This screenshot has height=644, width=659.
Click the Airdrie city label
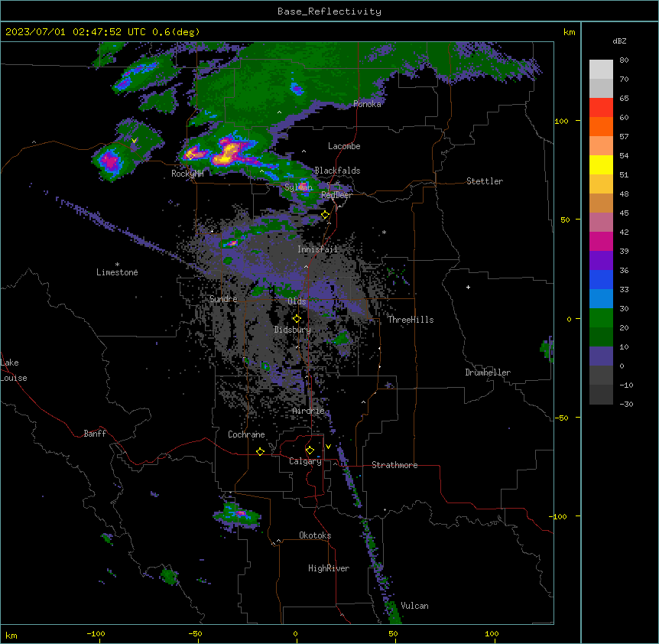pyautogui.click(x=308, y=411)
